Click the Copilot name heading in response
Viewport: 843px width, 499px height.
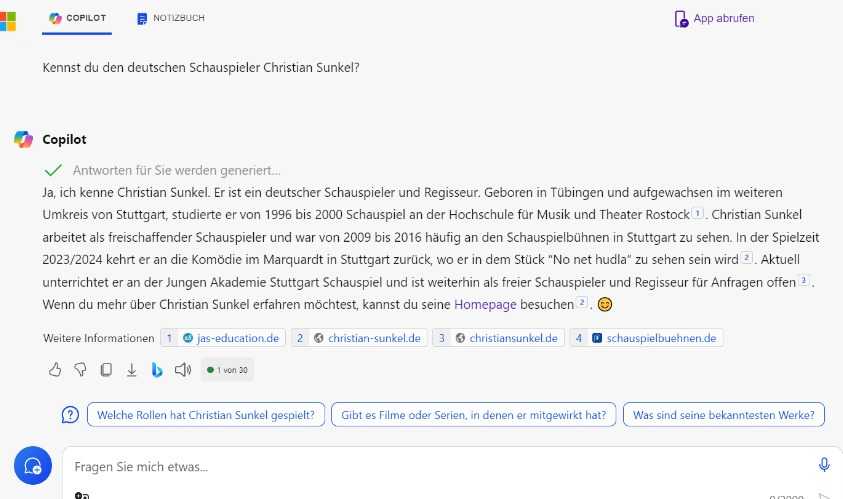click(64, 139)
